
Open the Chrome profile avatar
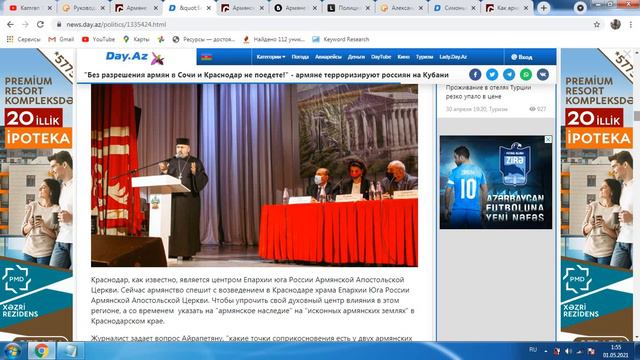pos(616,24)
